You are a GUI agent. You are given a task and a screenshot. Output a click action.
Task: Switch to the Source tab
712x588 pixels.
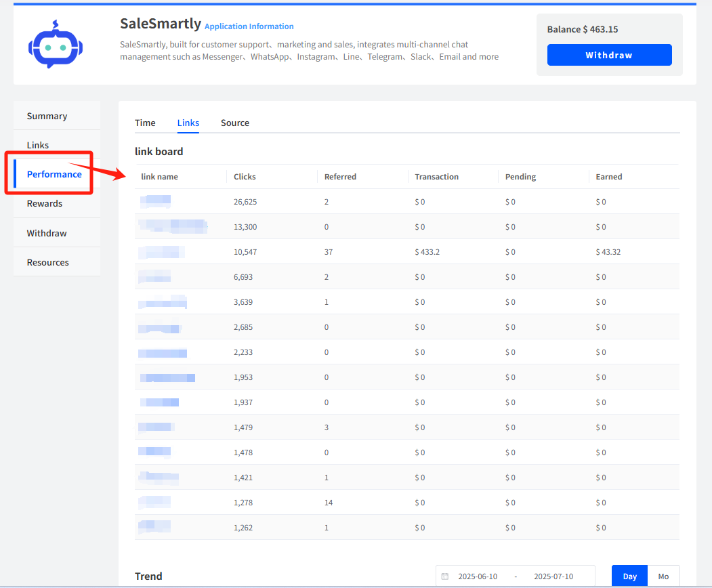tap(235, 123)
